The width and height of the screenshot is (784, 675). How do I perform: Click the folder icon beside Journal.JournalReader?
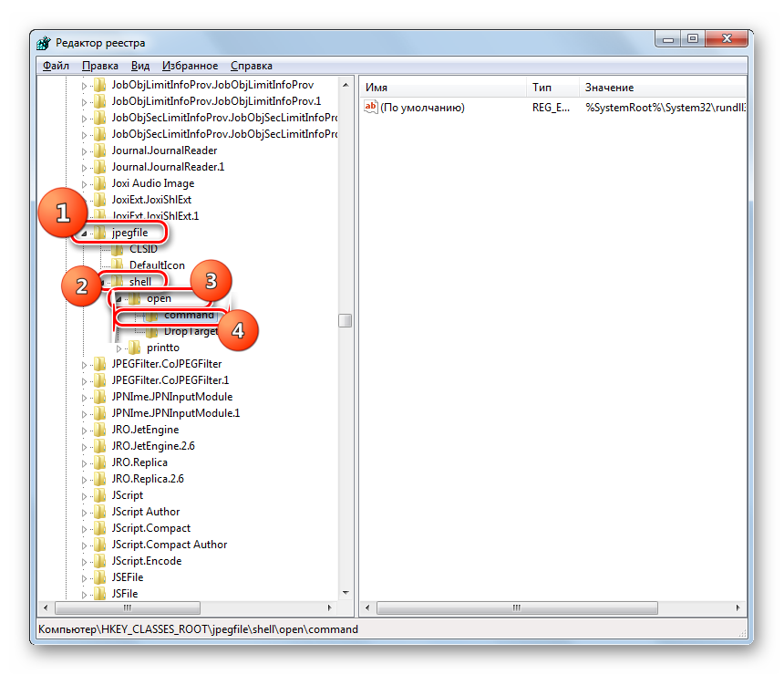tap(99, 151)
